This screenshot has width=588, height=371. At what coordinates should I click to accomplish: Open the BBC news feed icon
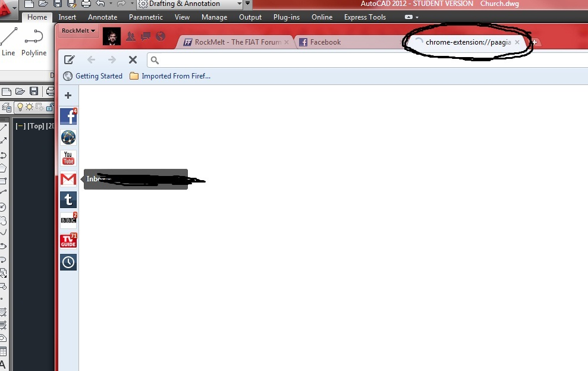pyautogui.click(x=68, y=221)
